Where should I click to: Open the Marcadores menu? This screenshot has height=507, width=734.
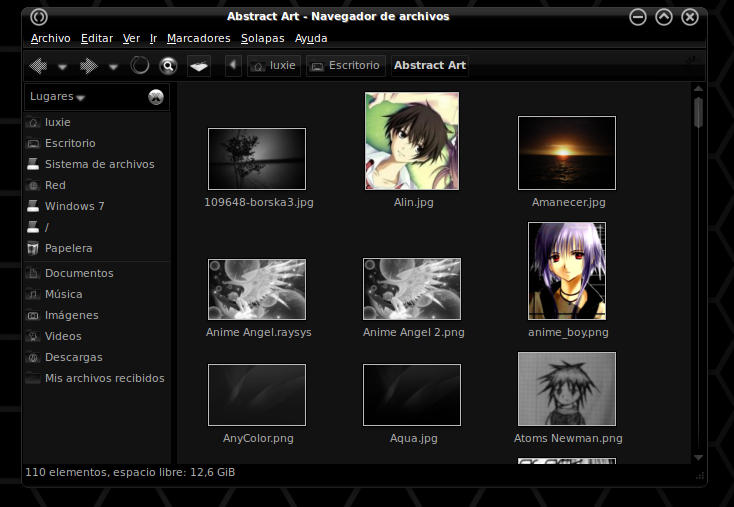point(198,38)
